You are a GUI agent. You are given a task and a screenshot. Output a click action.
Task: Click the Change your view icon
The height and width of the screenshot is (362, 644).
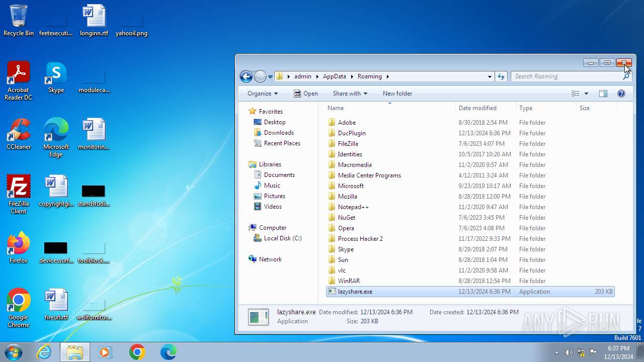tap(576, 94)
